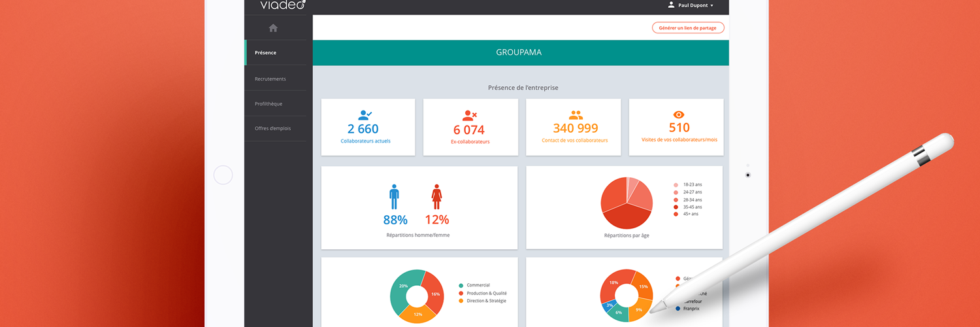Click the 510 visits value
The width and height of the screenshot is (980, 327).
click(x=679, y=128)
